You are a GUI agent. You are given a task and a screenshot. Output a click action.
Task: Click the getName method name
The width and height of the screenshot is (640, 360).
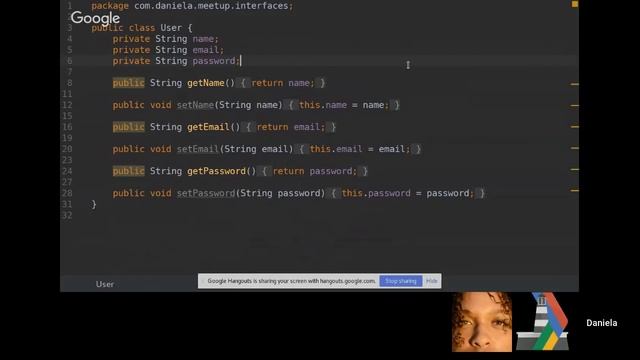point(206,83)
